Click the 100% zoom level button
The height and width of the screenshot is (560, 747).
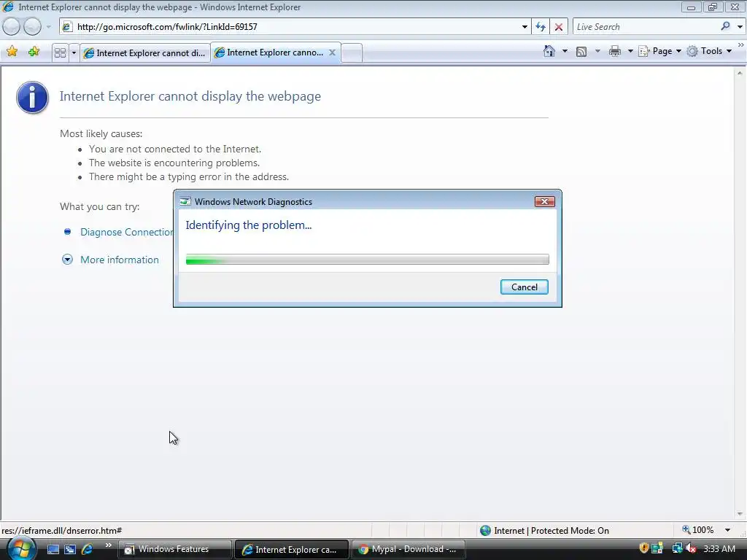[698, 530]
